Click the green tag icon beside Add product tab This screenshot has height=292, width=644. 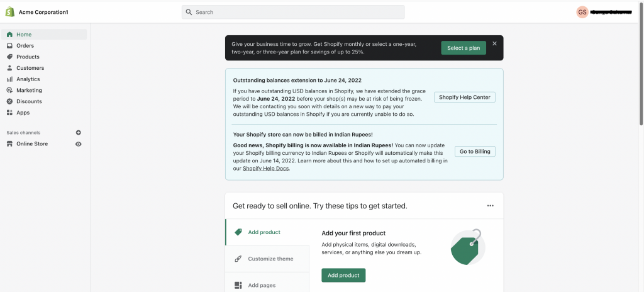point(238,232)
